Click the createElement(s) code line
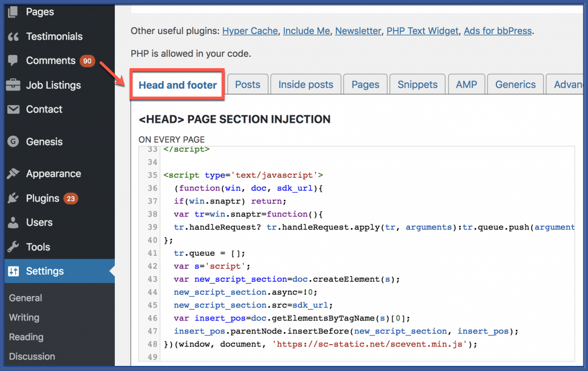The width and height of the screenshot is (588, 371). pyautogui.click(x=287, y=279)
